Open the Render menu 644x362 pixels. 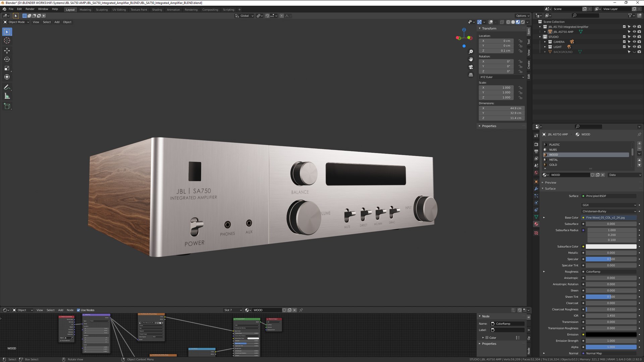pos(30,9)
